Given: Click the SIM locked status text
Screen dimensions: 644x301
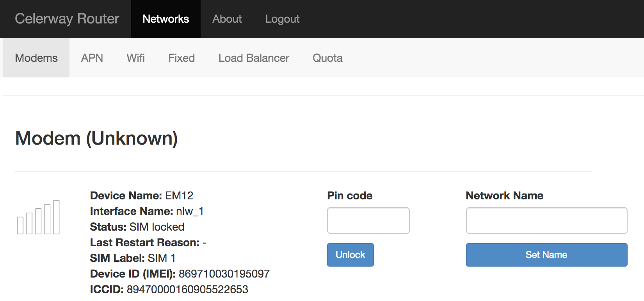Looking at the screenshot, I should pyautogui.click(x=157, y=227).
